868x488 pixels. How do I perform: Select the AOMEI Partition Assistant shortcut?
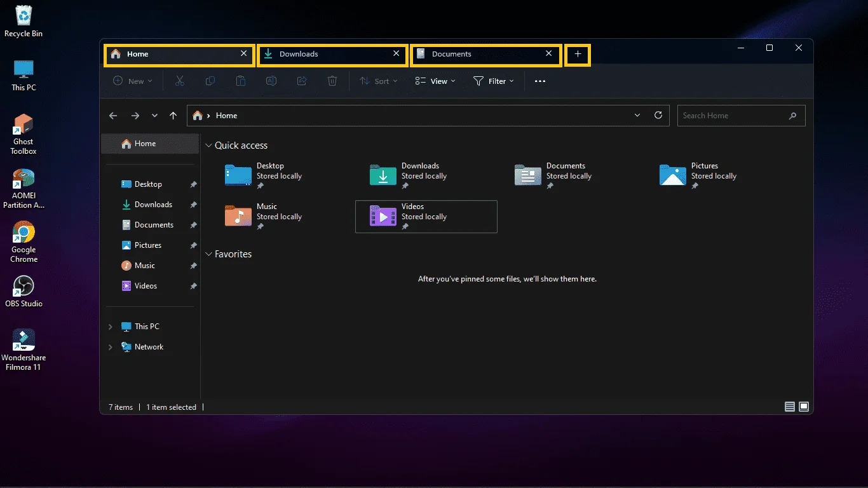tap(24, 188)
